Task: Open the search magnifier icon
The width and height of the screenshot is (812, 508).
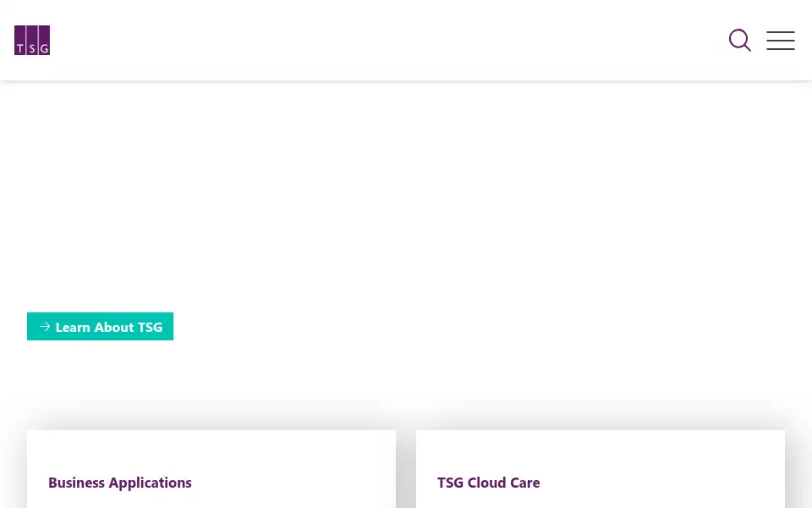Action: (x=739, y=40)
